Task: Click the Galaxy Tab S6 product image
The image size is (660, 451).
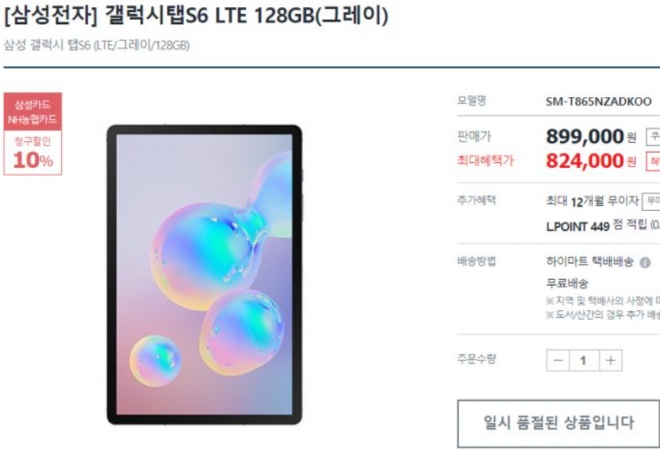Action: (205, 274)
